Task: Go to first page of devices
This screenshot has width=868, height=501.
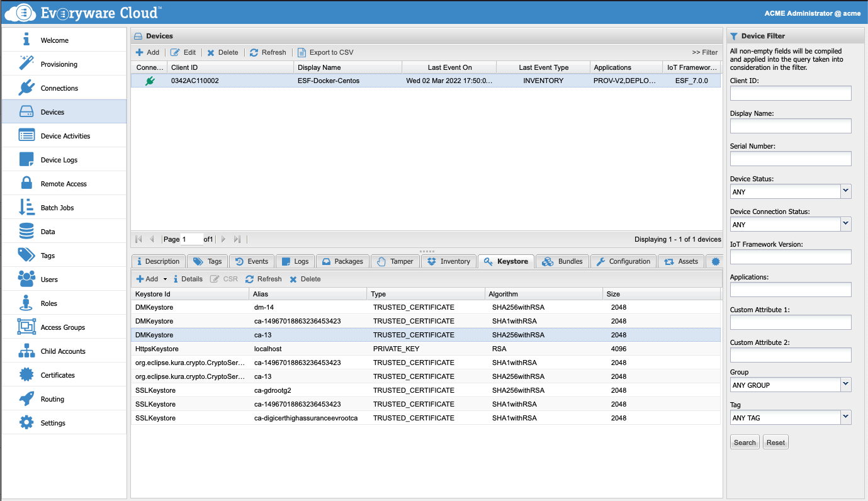Action: click(138, 239)
